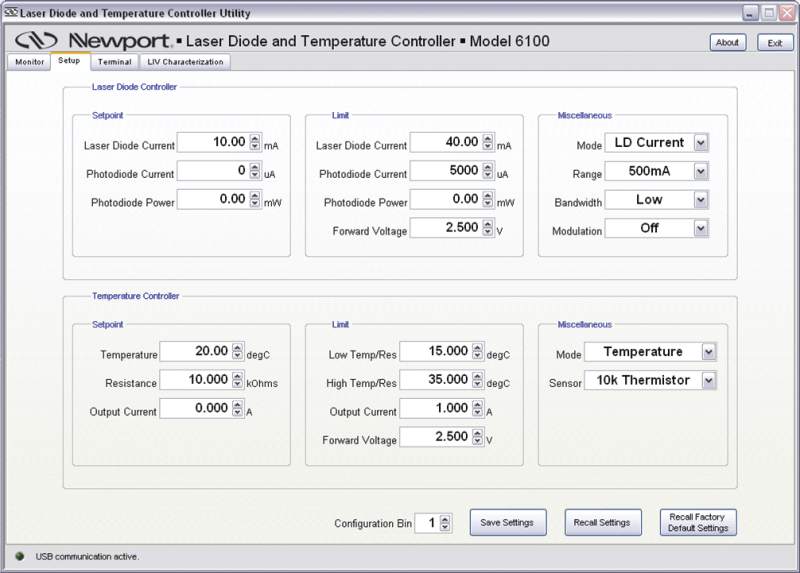The image size is (800, 573).
Task: Switch to the Terminal tab
Action: coord(114,62)
